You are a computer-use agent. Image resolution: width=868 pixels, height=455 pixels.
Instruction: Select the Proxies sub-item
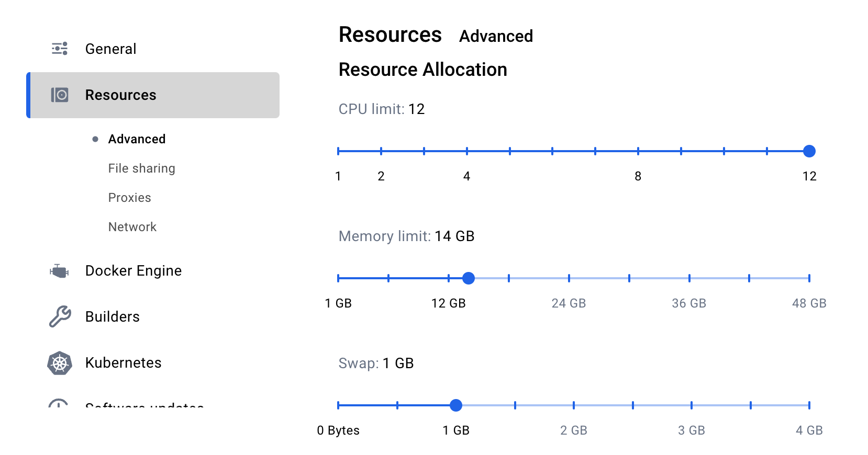click(130, 198)
